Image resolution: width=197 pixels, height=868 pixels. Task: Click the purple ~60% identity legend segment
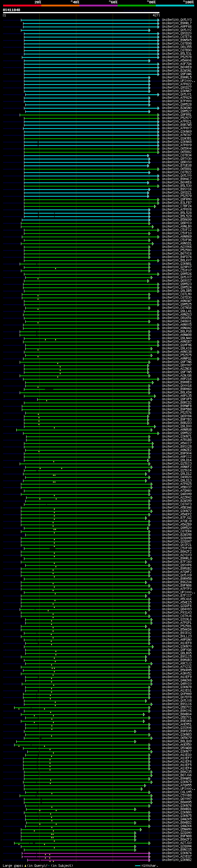[x=99, y=6]
